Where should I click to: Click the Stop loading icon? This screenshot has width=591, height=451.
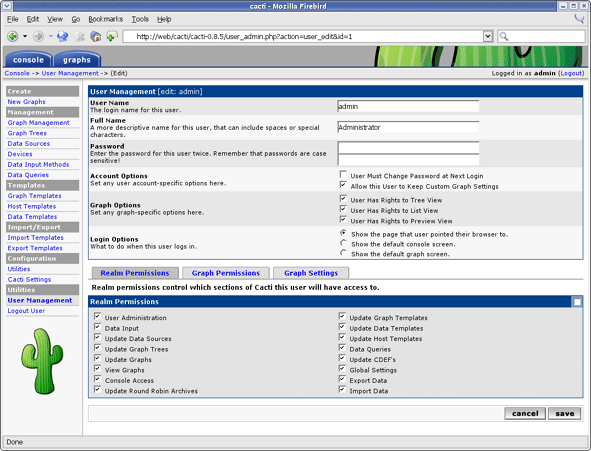pos(80,37)
